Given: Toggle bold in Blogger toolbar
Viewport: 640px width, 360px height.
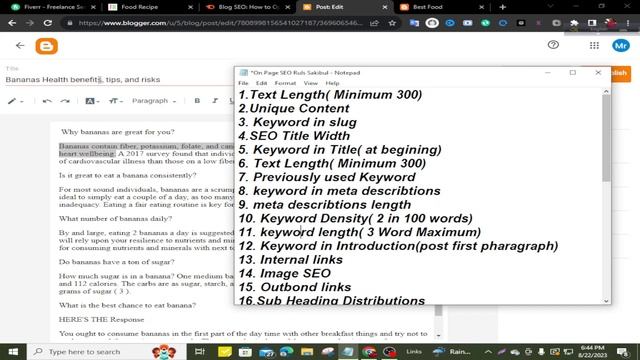Looking at the screenshot, I should [x=197, y=100].
